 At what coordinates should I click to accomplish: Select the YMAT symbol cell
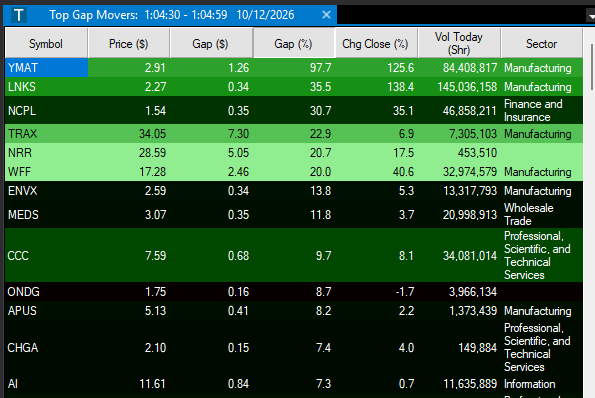pyautogui.click(x=46, y=68)
